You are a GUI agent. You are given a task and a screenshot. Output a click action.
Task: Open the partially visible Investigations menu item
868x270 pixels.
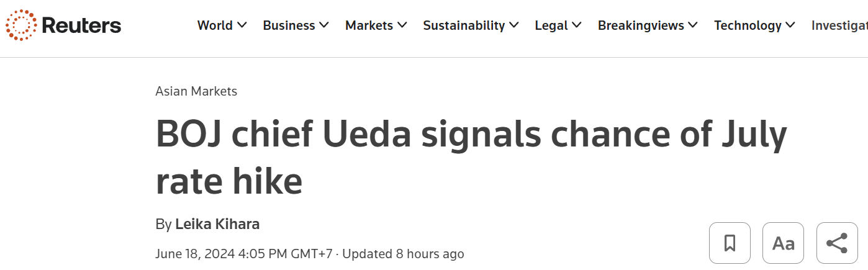pyautogui.click(x=839, y=25)
